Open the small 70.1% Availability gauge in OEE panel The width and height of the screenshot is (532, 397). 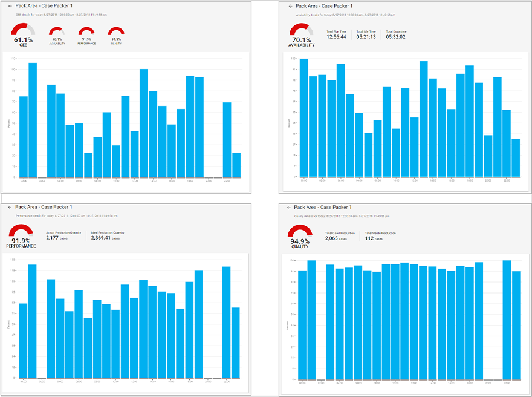(x=58, y=34)
